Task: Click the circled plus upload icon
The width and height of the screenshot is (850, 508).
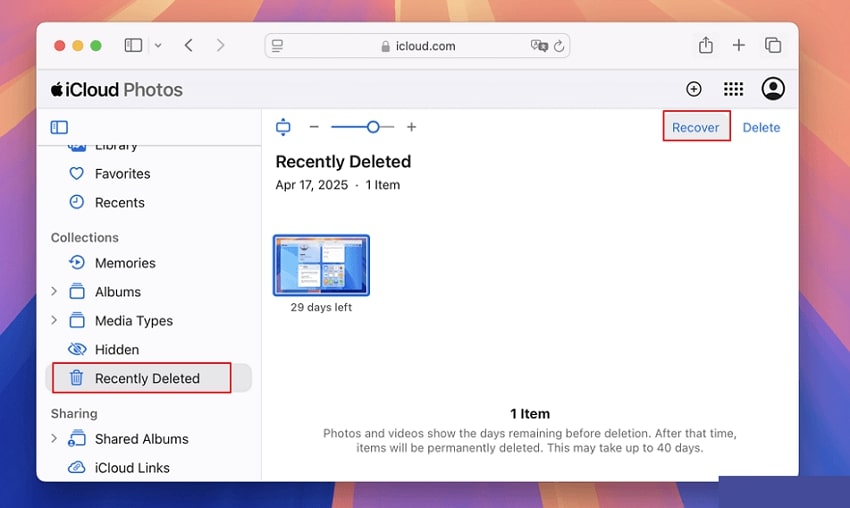Action: click(693, 89)
